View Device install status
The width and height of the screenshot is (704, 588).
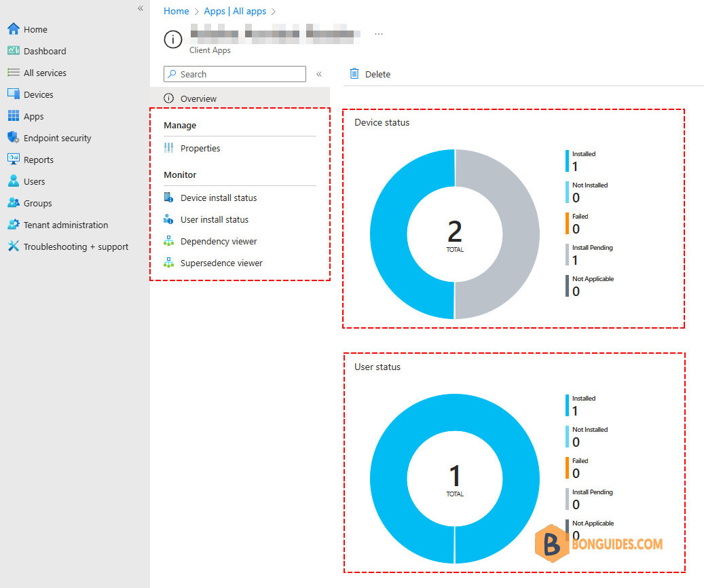click(x=219, y=198)
